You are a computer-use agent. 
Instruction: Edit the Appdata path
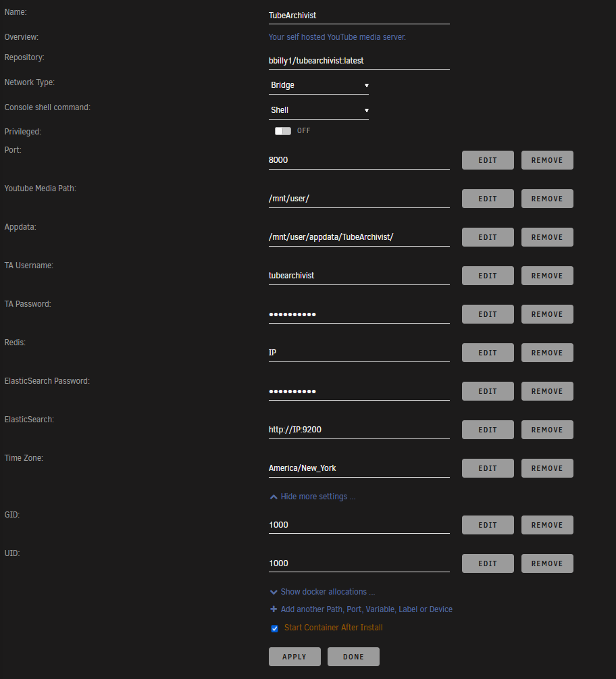[x=488, y=237]
